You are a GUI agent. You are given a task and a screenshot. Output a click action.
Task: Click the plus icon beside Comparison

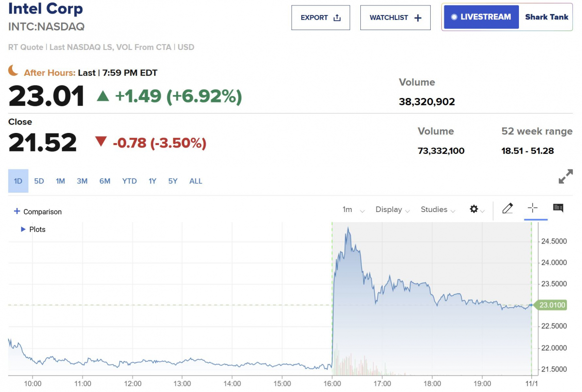17,212
